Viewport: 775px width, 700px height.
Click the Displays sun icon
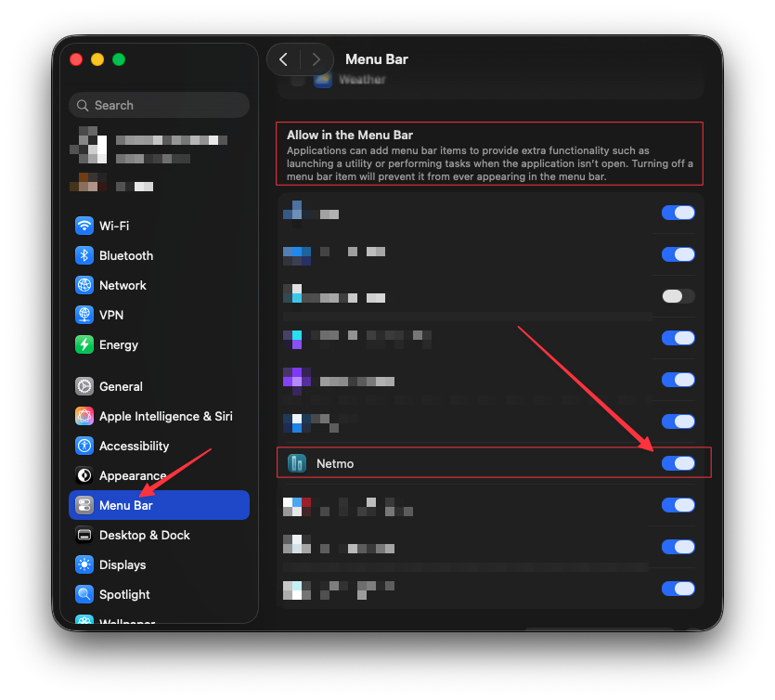(x=84, y=564)
